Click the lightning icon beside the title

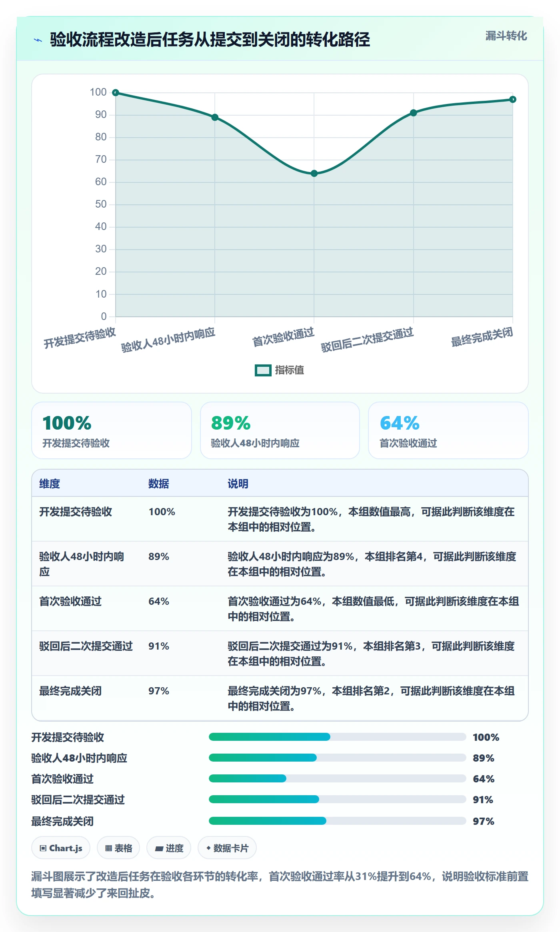(38, 40)
